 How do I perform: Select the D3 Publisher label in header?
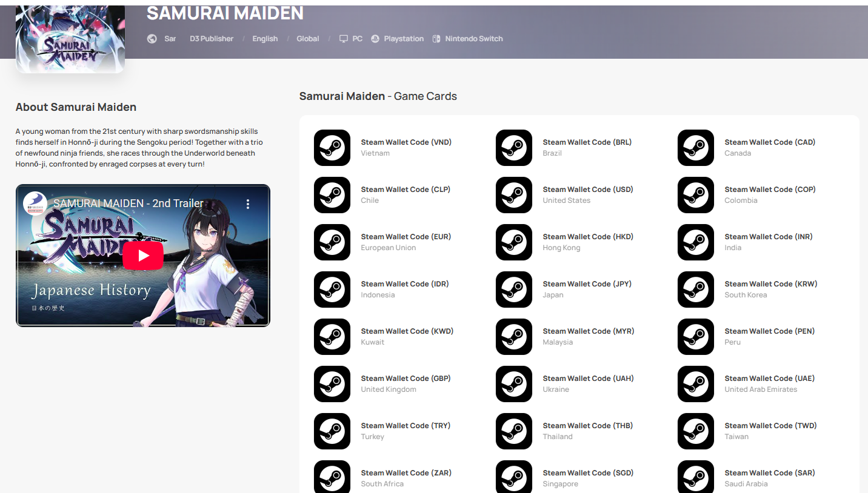pyautogui.click(x=212, y=39)
